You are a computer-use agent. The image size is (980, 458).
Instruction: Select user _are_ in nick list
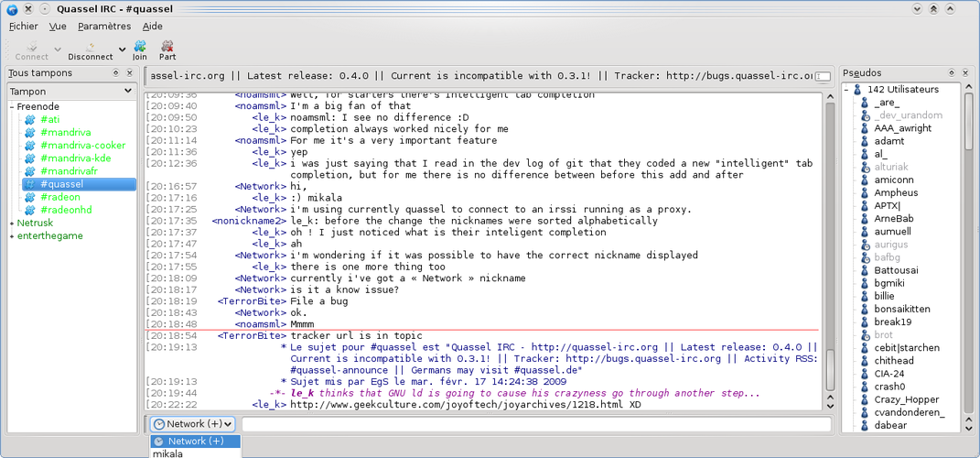tap(887, 103)
